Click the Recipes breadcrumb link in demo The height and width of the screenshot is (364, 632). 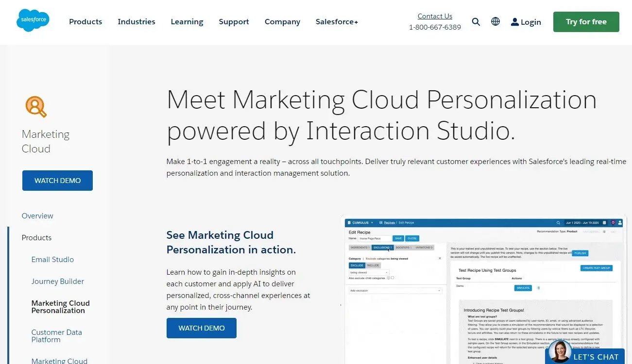[390, 223]
